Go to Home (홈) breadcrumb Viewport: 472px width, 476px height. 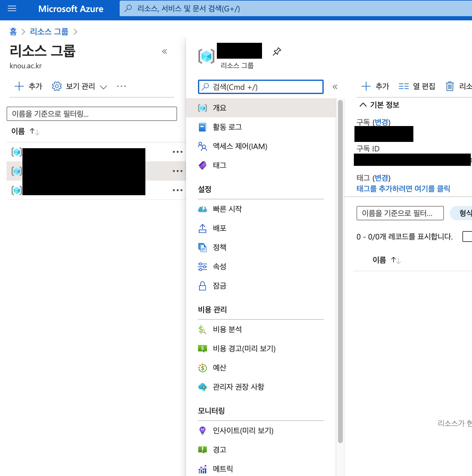13,31
